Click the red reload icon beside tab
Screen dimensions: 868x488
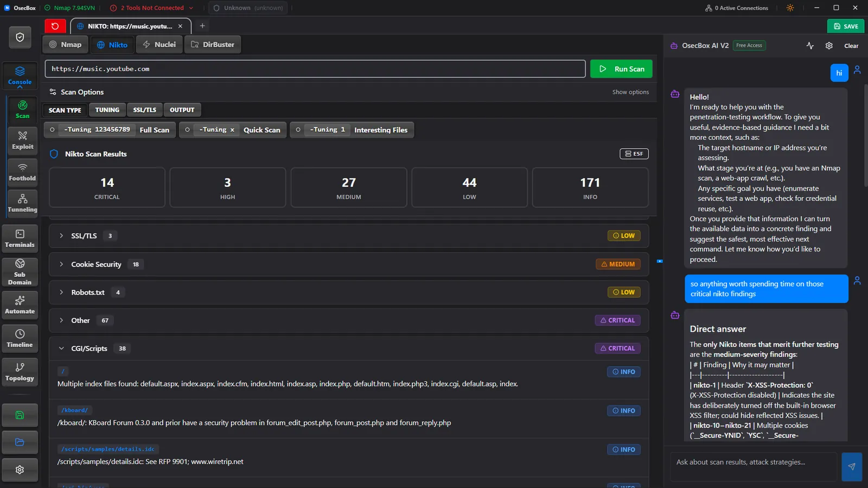coord(55,26)
